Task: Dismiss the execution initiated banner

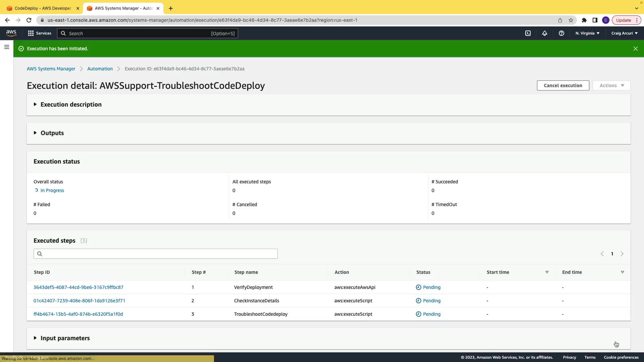Action: [x=635, y=49]
